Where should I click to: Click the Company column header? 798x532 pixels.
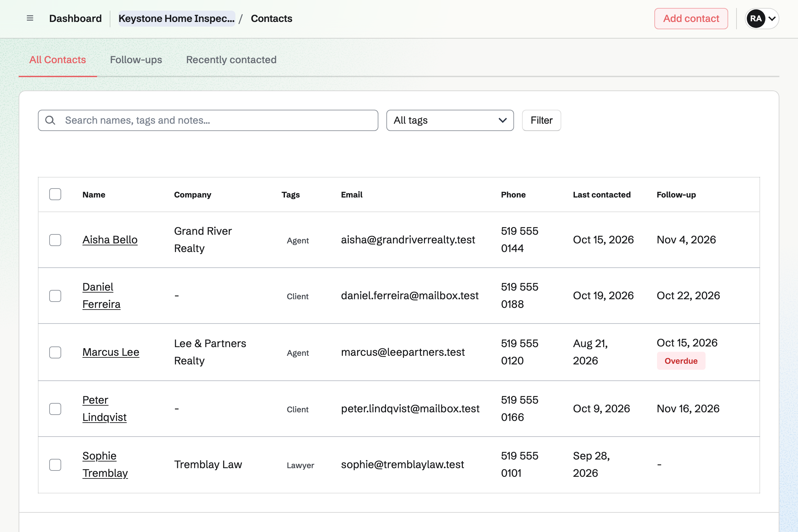tap(193, 195)
